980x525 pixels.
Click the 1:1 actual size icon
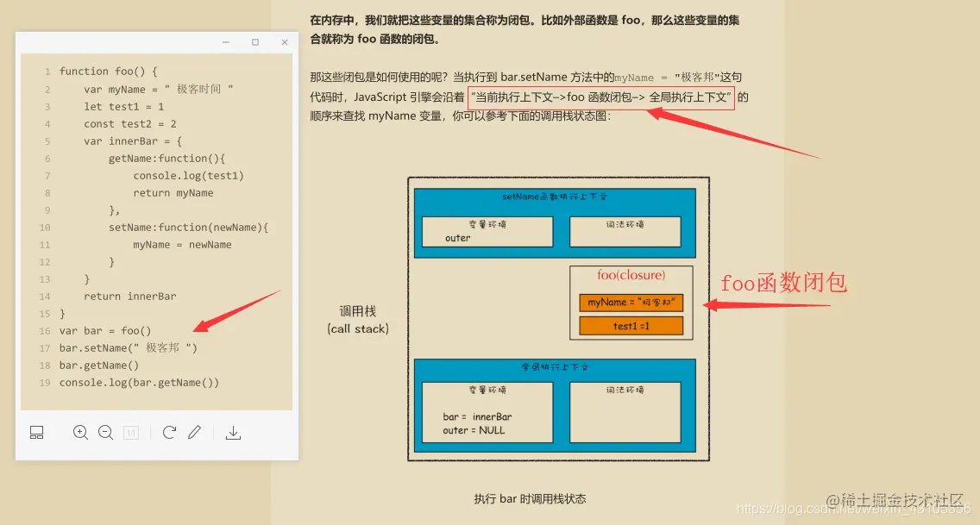coord(131,432)
